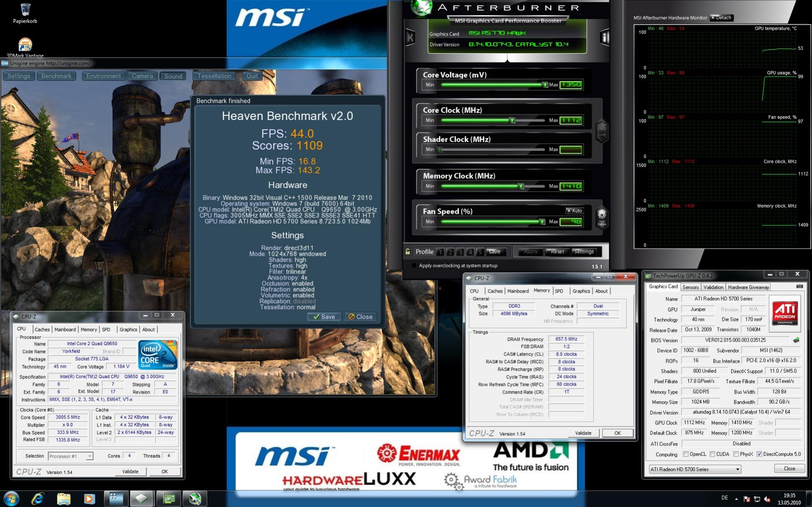This screenshot has width=812, height=507.
Task: Select Afterburner profile slot 4
Action: point(470,252)
